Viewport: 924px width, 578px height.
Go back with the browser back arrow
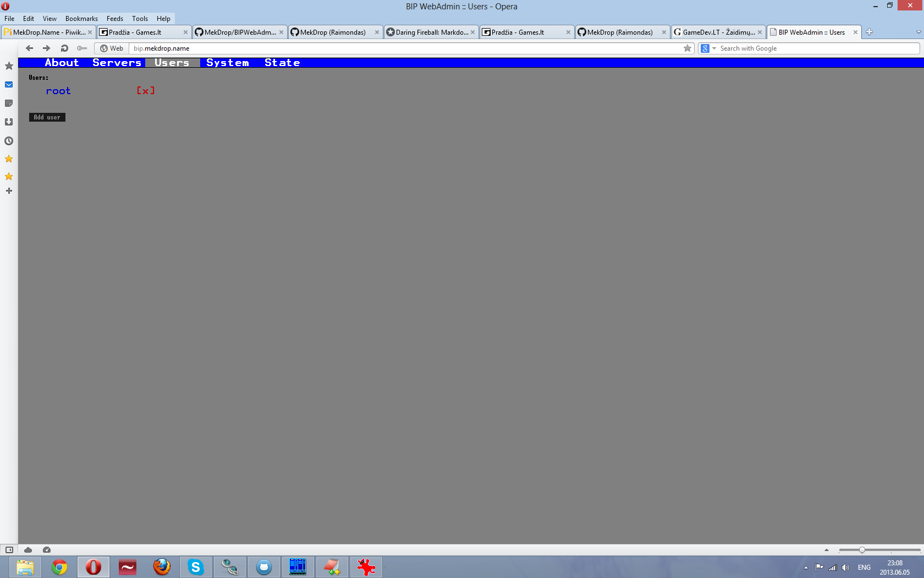pyautogui.click(x=30, y=48)
